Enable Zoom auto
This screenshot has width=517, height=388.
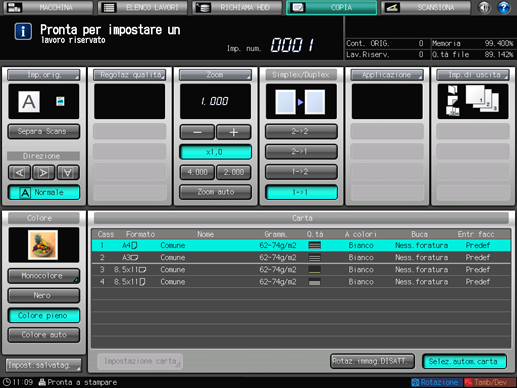click(215, 192)
